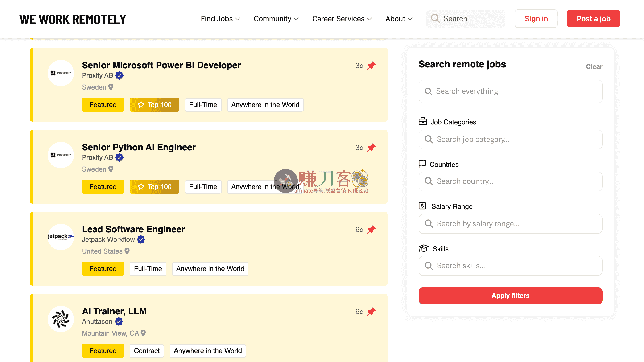Click the Sign in button
The width and height of the screenshot is (644, 362).
coord(536,19)
